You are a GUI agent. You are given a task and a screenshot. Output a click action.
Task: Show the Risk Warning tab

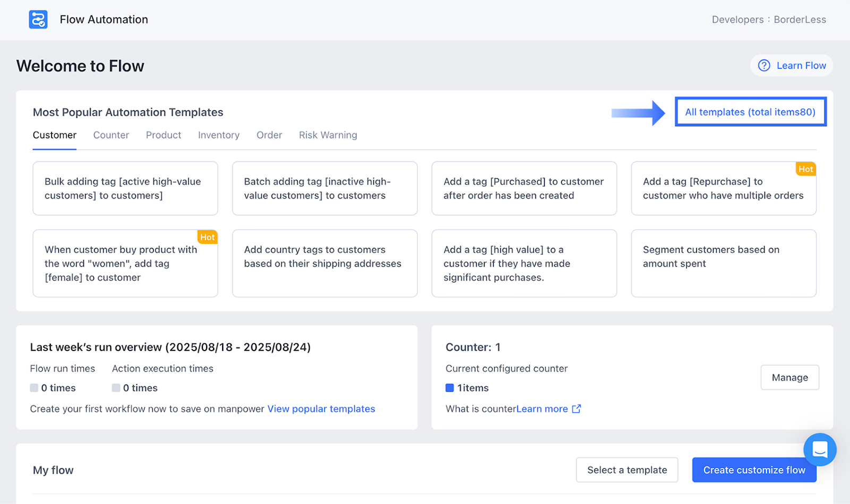pos(328,135)
